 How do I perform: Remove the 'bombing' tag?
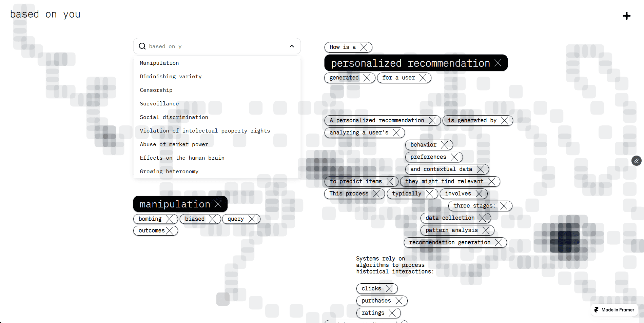point(170,219)
